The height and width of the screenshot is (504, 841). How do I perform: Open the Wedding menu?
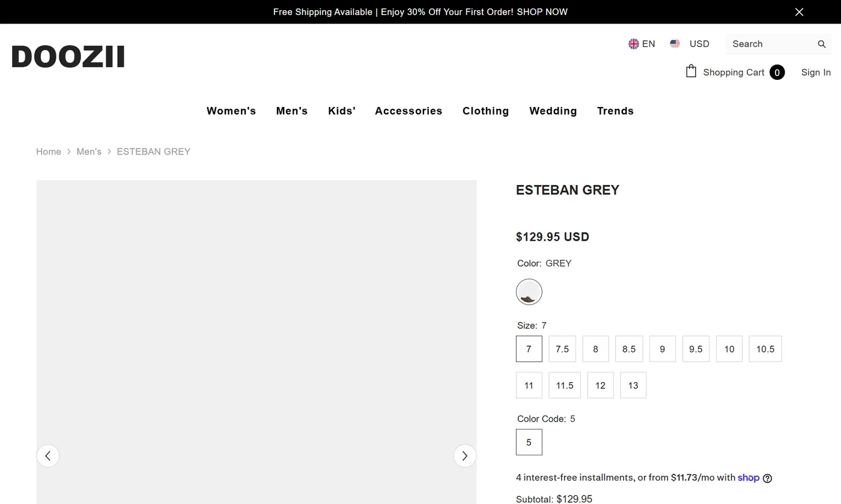tap(553, 111)
